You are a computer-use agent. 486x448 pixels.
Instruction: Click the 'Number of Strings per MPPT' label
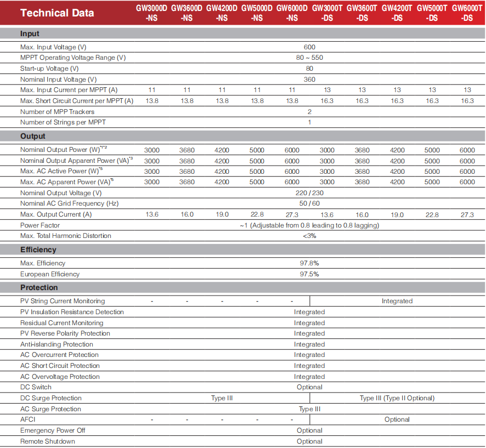63,122
